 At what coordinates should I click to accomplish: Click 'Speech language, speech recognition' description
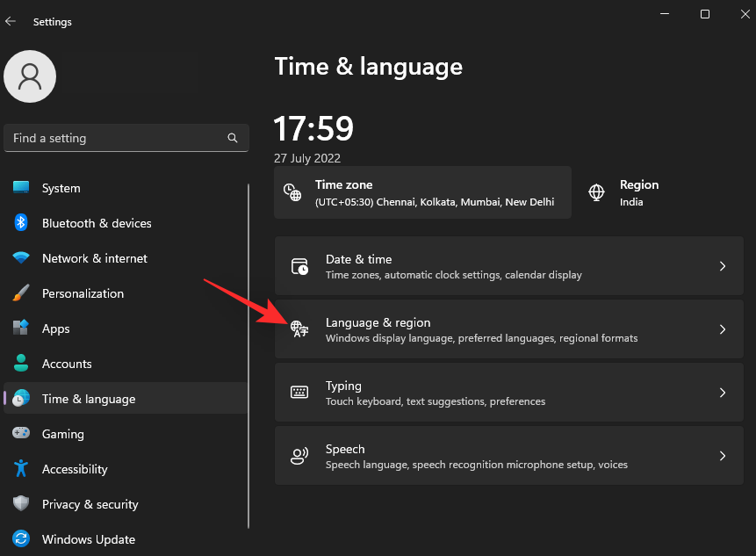click(477, 465)
